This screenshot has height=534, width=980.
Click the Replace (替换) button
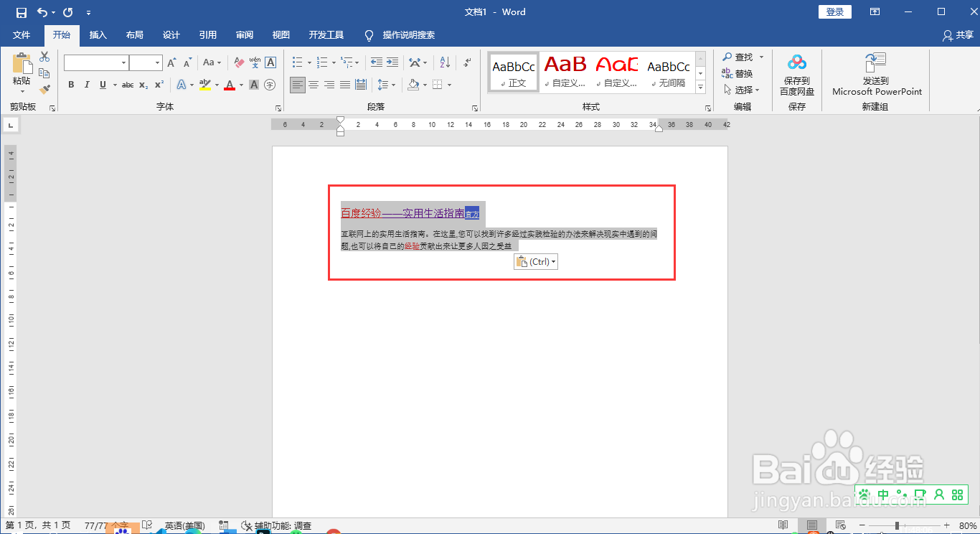[738, 73]
